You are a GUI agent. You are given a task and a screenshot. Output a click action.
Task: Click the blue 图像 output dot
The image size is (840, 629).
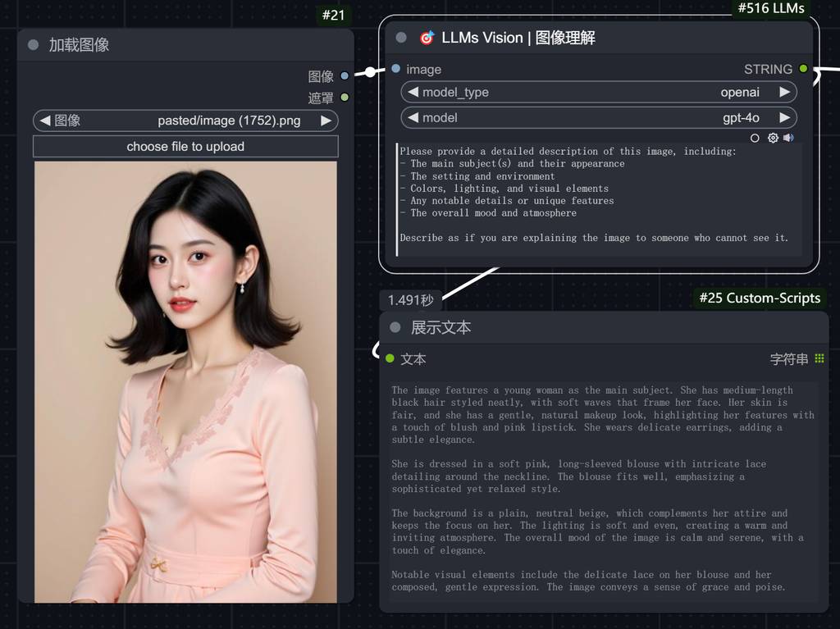click(x=344, y=76)
